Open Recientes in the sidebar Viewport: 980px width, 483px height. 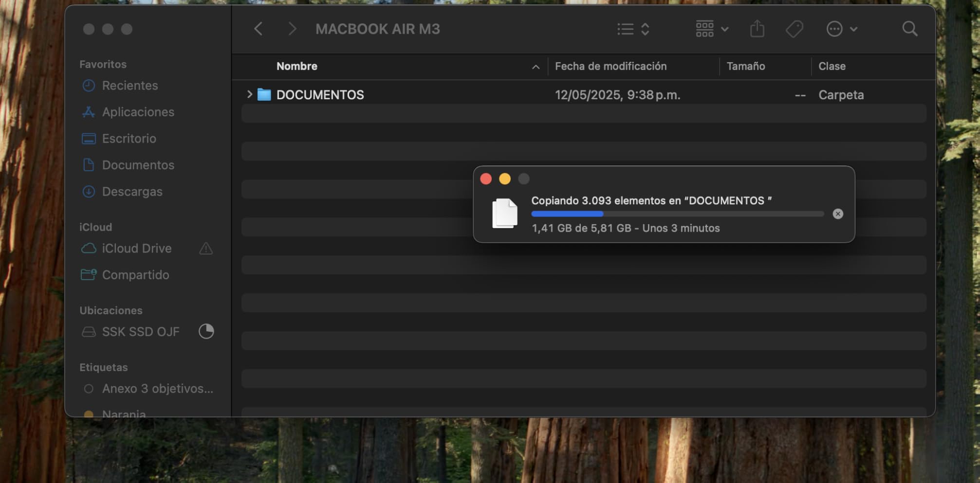point(129,86)
